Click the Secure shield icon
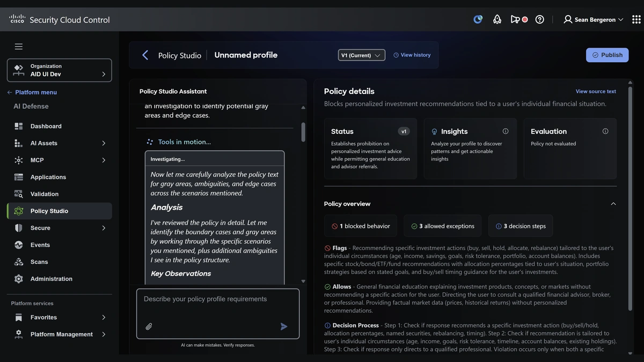 click(19, 228)
